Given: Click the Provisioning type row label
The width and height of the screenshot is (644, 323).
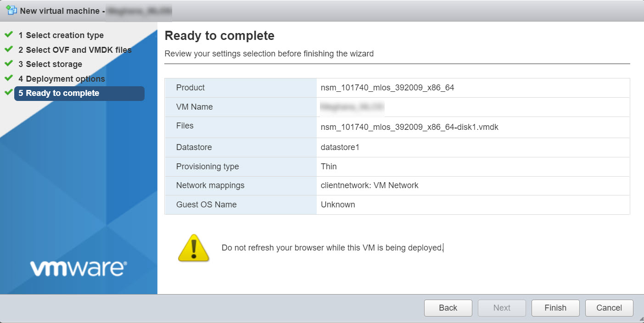Looking at the screenshot, I should pyautogui.click(x=207, y=167).
